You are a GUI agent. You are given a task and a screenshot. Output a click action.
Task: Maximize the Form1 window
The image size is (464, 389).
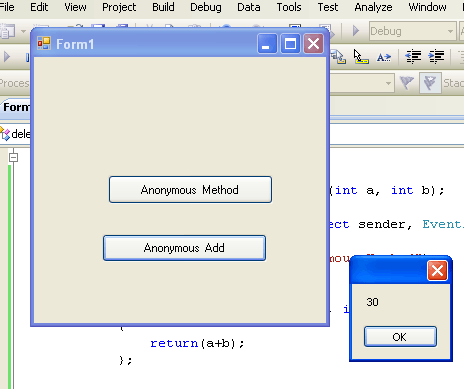point(290,43)
